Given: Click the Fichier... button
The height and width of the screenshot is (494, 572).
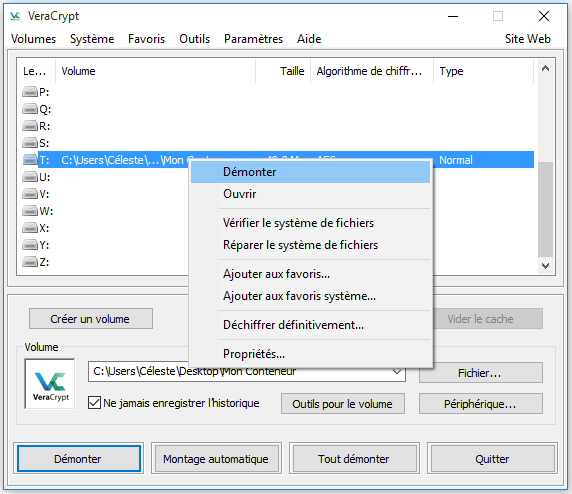Looking at the screenshot, I should click(x=480, y=373).
